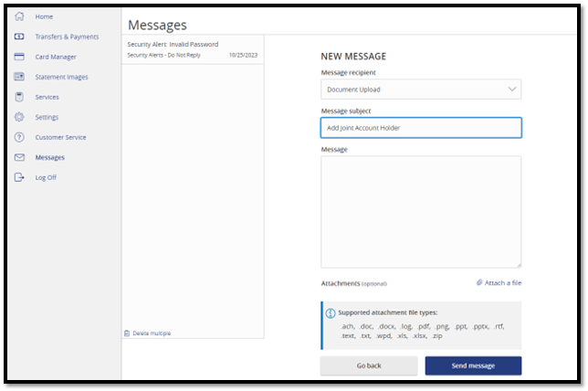Click the paperclip attach icon
Screen dimensions: 588x391
coord(479,283)
